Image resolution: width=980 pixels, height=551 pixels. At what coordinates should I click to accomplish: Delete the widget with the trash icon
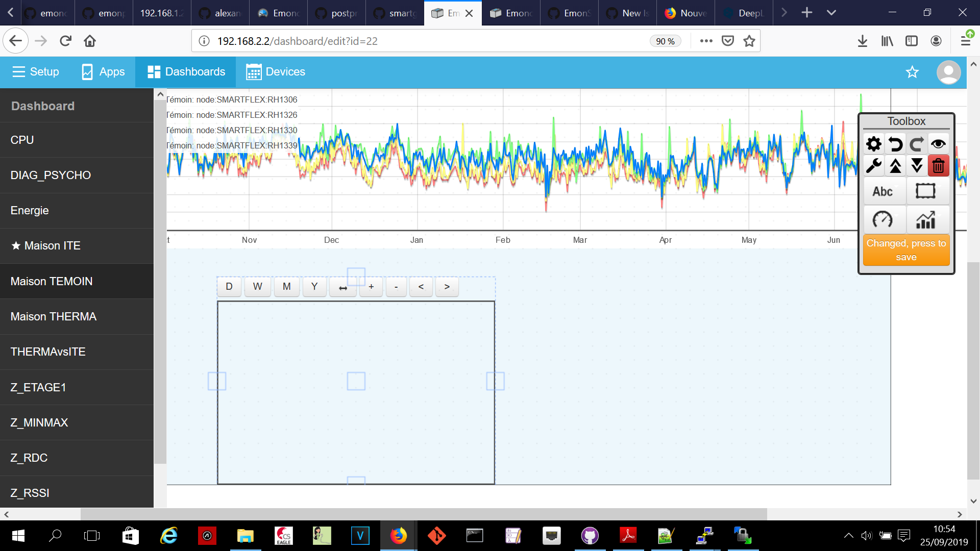[x=938, y=165]
